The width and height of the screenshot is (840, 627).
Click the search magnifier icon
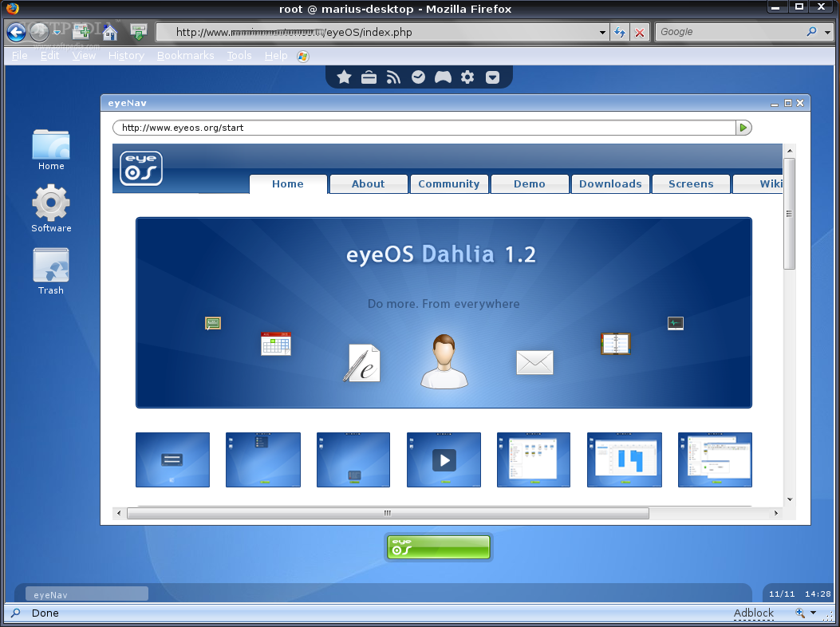point(812,32)
